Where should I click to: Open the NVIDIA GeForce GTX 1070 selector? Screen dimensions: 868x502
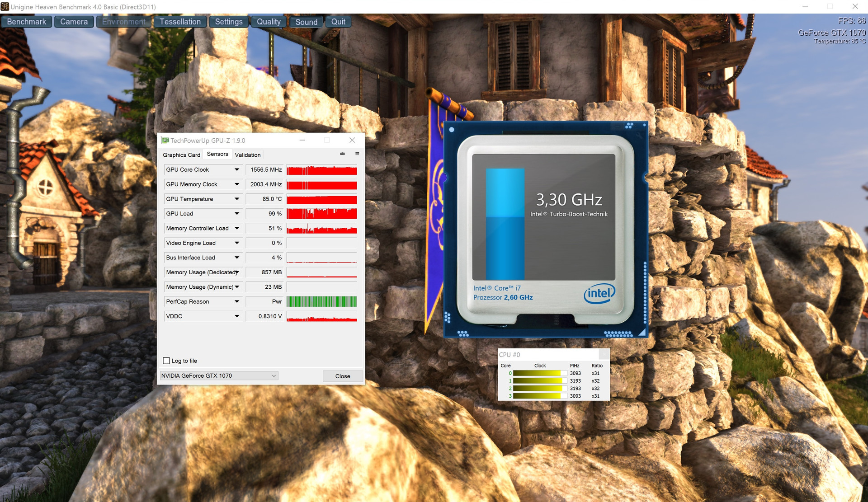pos(219,376)
